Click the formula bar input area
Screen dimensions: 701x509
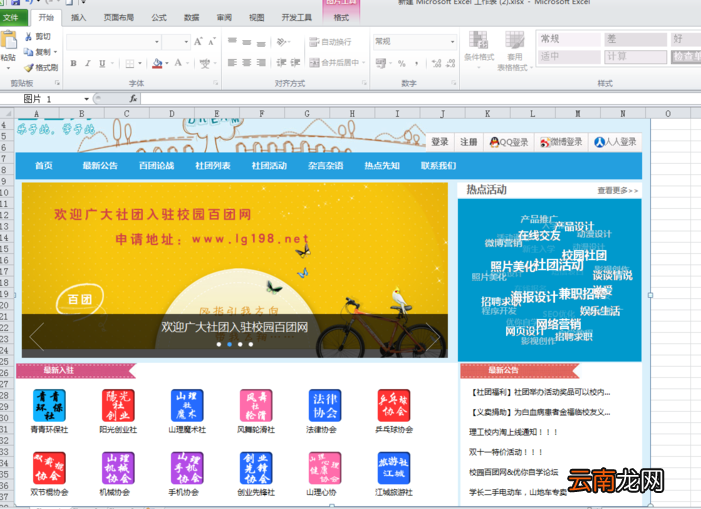tap(420, 98)
